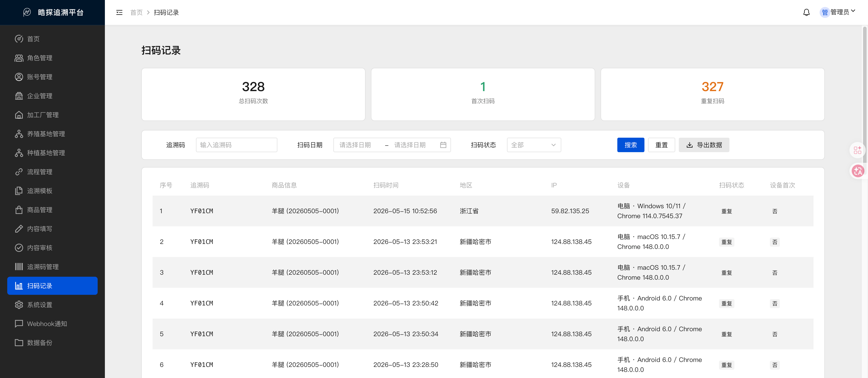Viewport: 868px width, 378px height.
Task: Click the floating translate widget icon
Action: tap(858, 171)
